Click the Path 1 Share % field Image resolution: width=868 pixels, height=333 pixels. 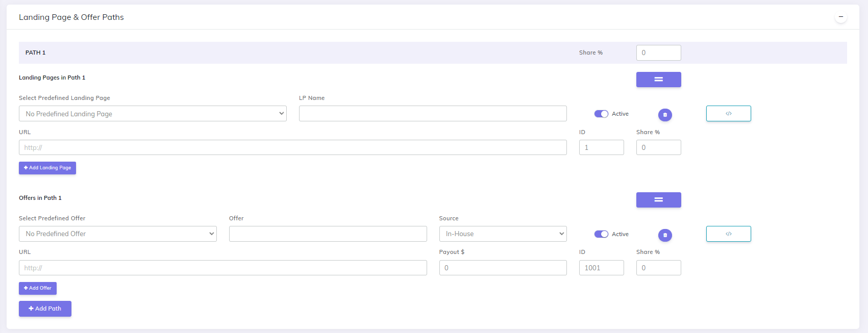[658, 53]
